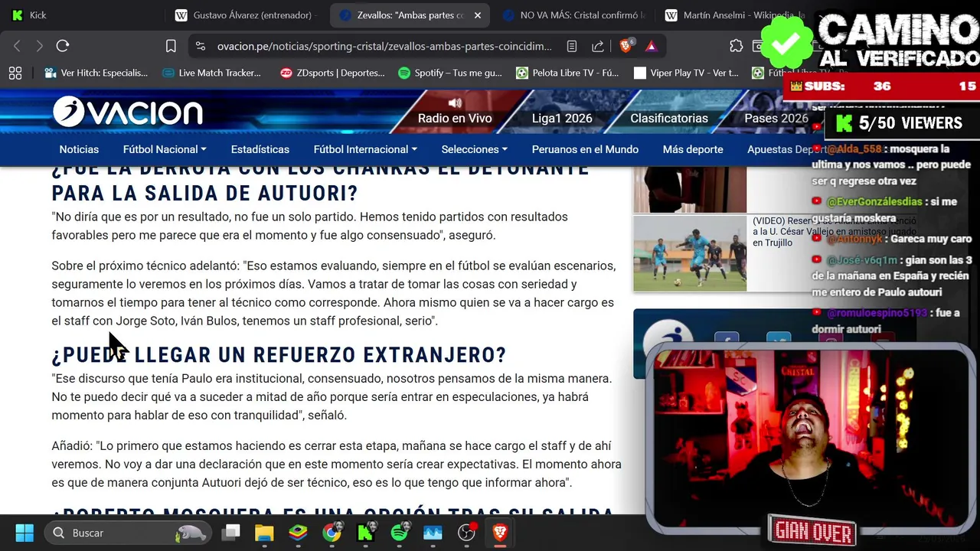The width and height of the screenshot is (980, 551).
Task: Open File Explorer from the taskbar
Action: tap(264, 533)
